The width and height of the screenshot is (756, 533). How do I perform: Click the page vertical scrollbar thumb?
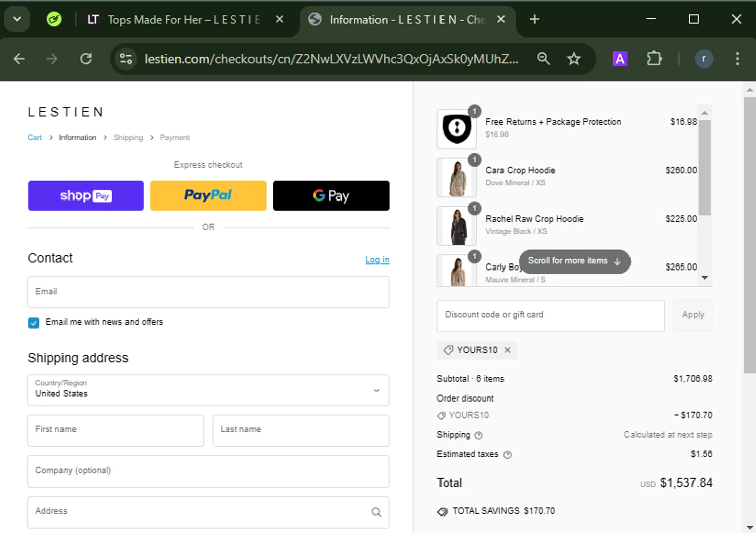[x=750, y=235]
